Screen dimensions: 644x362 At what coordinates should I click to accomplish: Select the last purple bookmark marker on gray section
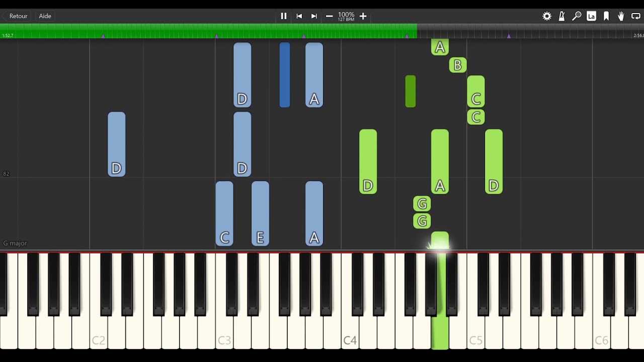click(x=509, y=36)
